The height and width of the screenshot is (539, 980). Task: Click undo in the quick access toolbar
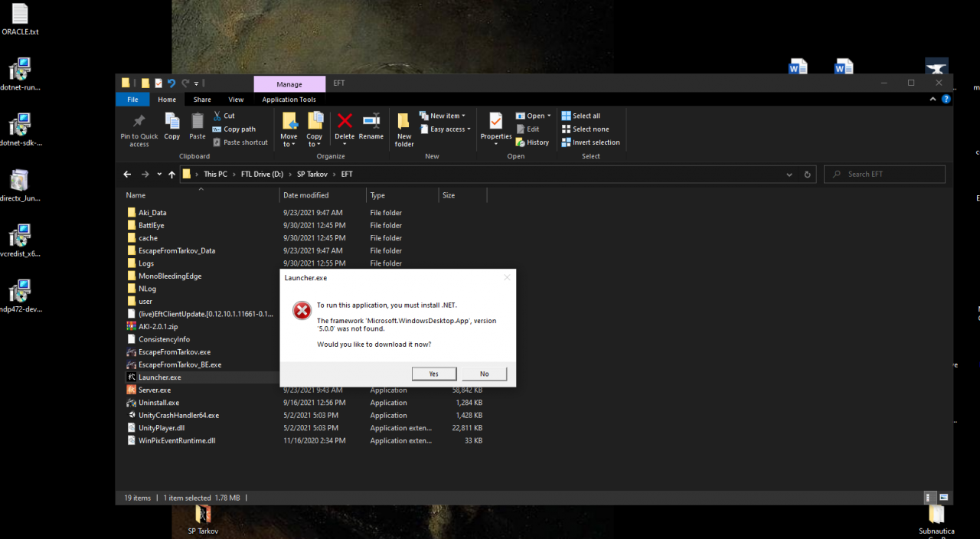coord(171,83)
